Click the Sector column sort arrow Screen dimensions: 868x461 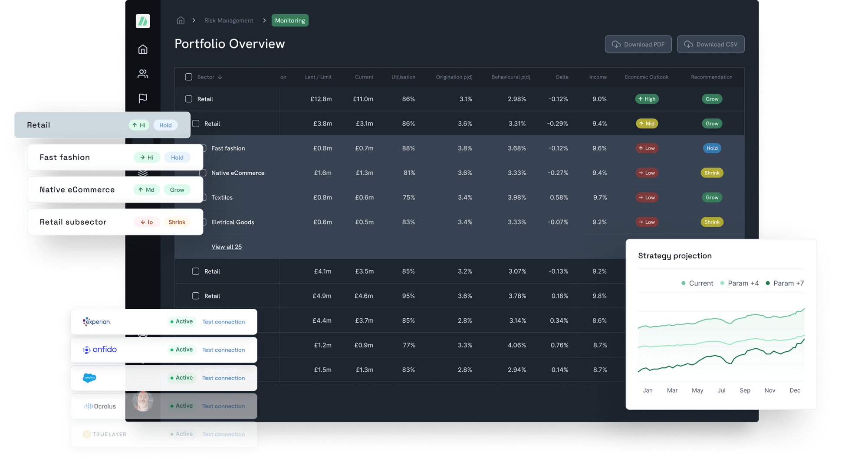[220, 77]
